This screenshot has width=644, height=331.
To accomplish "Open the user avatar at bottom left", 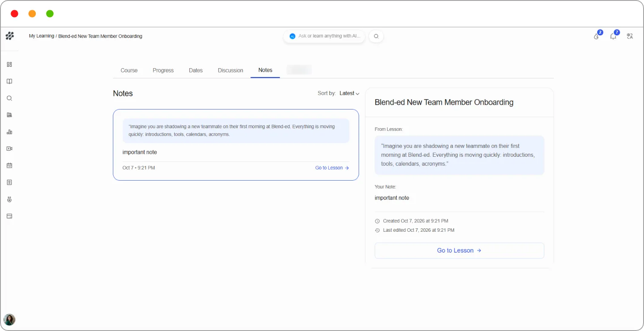I will tap(9, 319).
